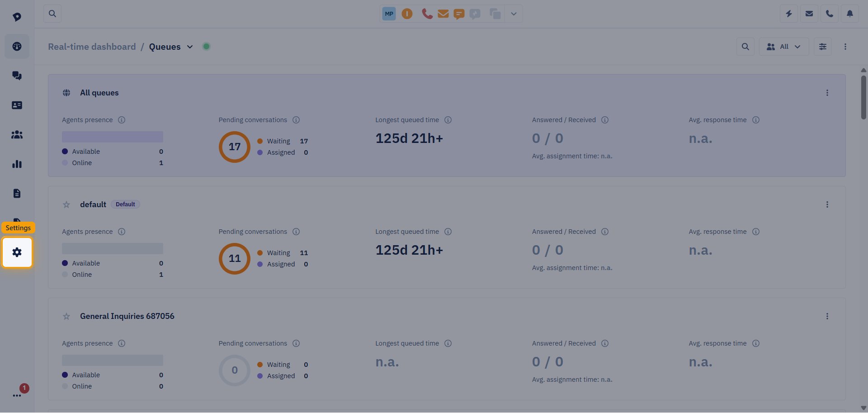
Task: Expand the Queues breadcrumb dropdown
Action: click(190, 47)
